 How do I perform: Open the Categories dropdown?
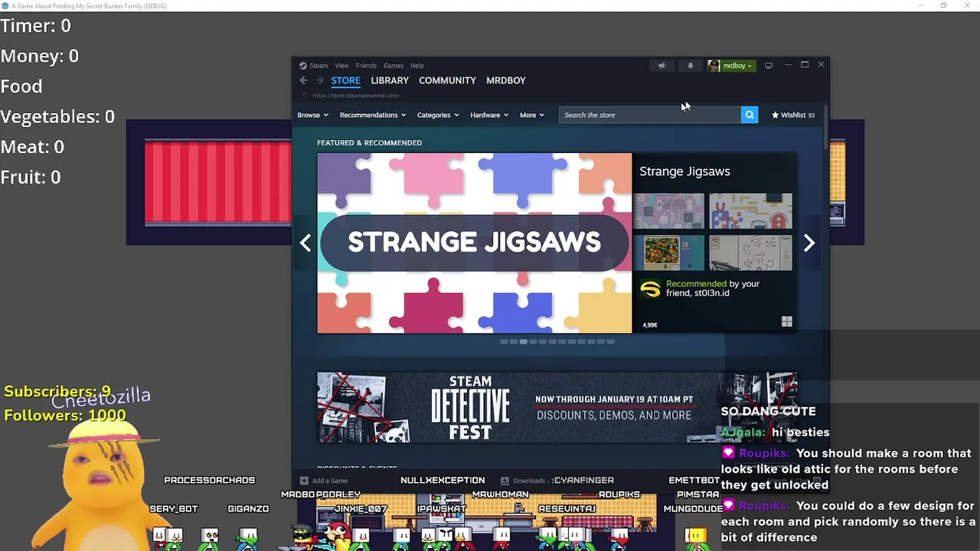click(x=438, y=115)
